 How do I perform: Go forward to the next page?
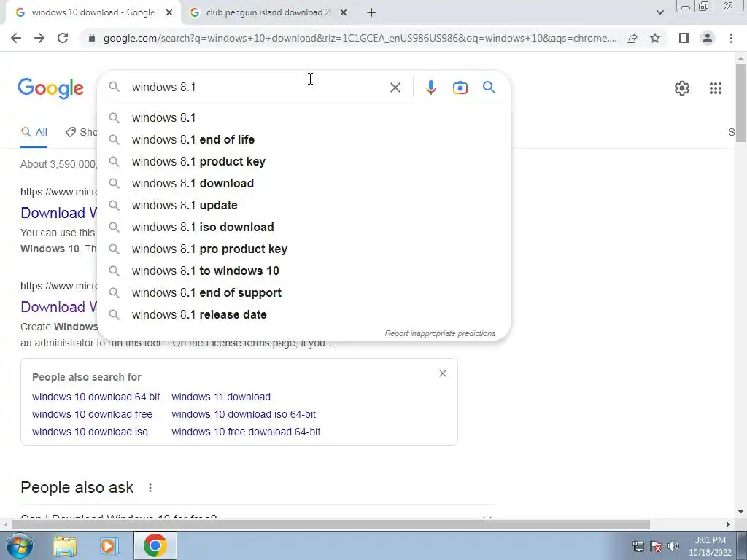[x=39, y=38]
